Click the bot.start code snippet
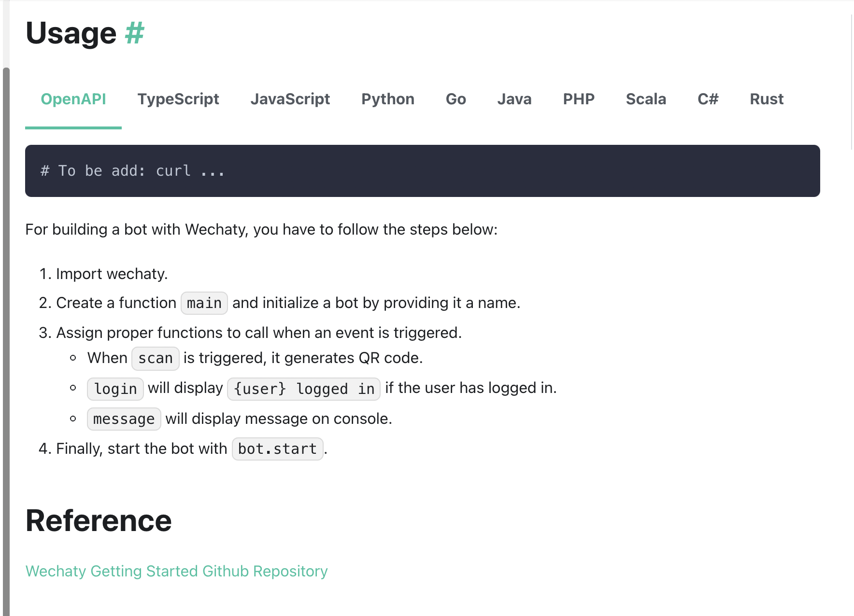This screenshot has height=616, width=854. click(x=277, y=449)
